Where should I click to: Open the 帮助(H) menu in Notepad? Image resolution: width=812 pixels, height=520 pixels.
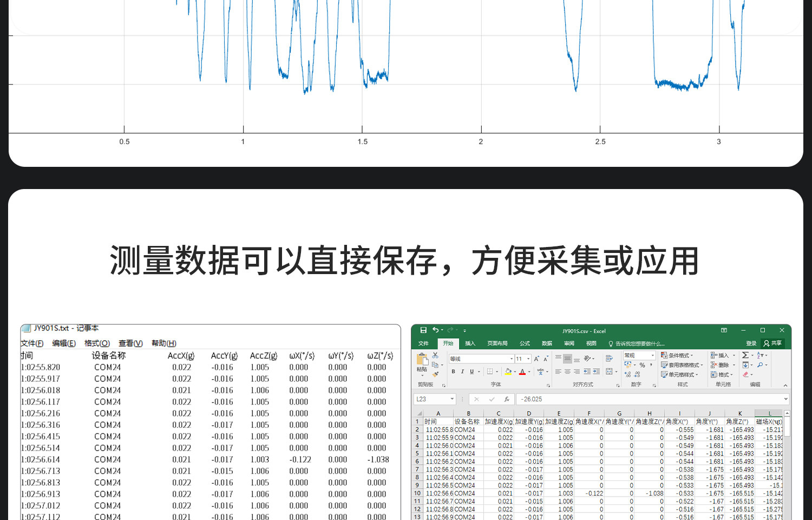tap(164, 343)
